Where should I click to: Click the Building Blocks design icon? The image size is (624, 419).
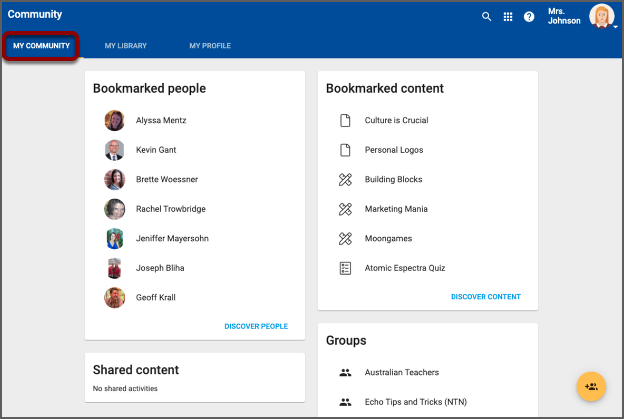(345, 180)
